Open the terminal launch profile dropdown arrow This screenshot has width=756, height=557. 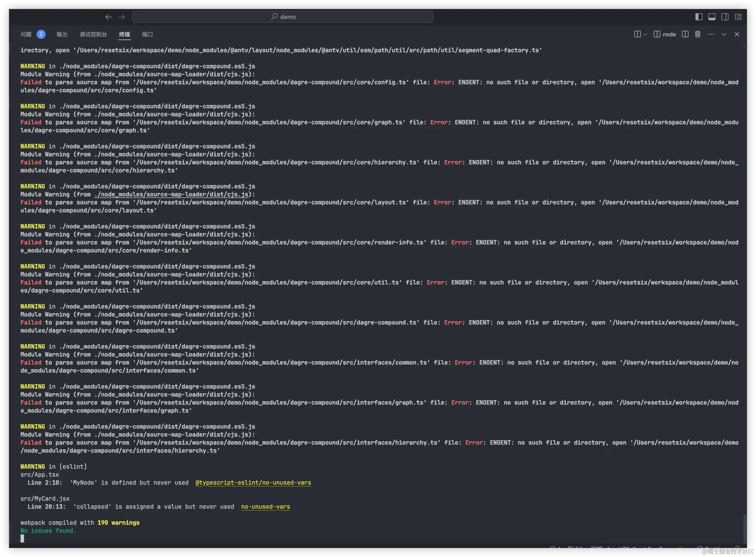tap(645, 34)
